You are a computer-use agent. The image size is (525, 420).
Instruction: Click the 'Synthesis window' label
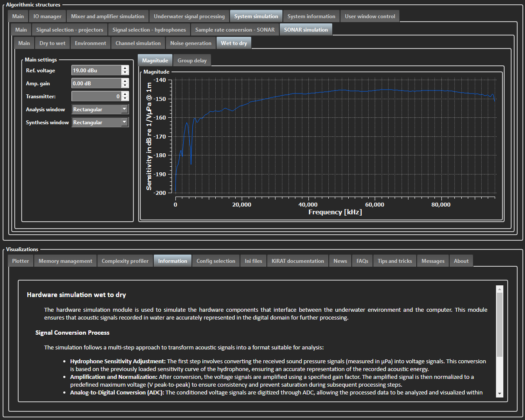point(47,123)
